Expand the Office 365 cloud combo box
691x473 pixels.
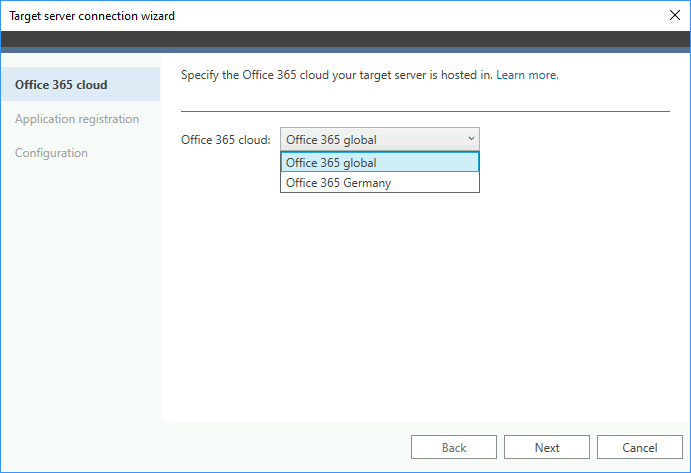coord(380,139)
